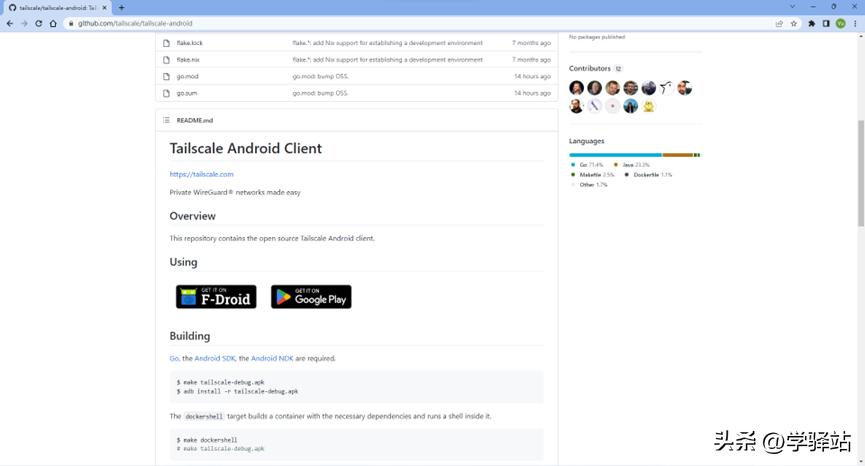The image size is (865, 466).
Task: Click the make tailscale-debug.apk code block
Action: (x=356, y=387)
